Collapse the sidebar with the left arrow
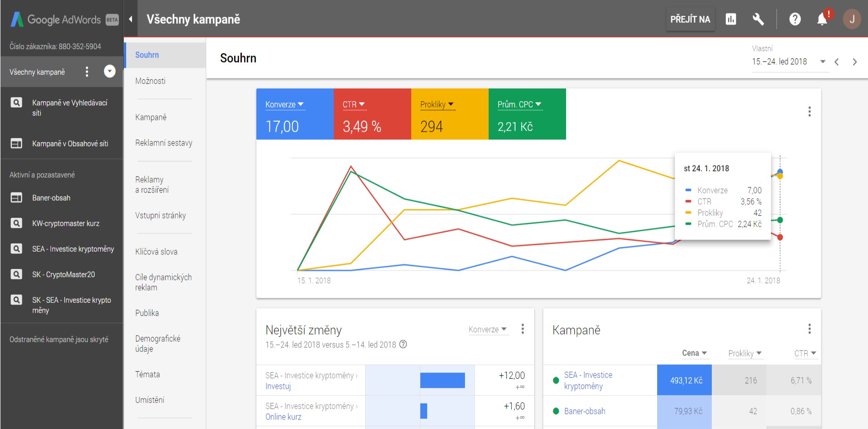 (131, 19)
